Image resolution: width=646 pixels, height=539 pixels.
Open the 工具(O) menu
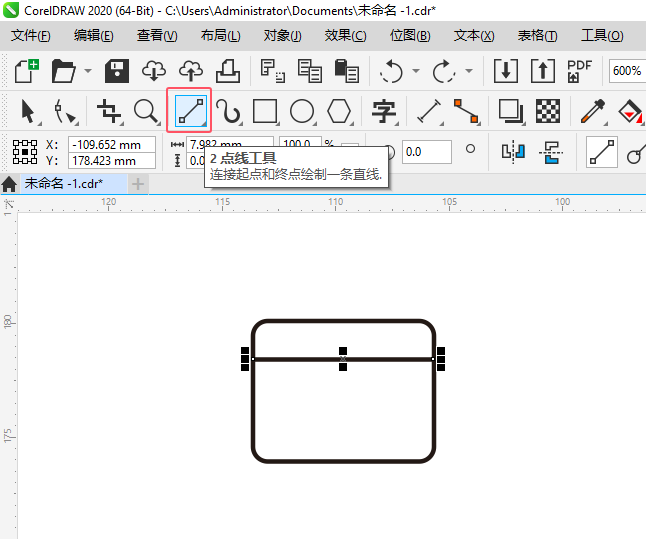pyautogui.click(x=602, y=35)
